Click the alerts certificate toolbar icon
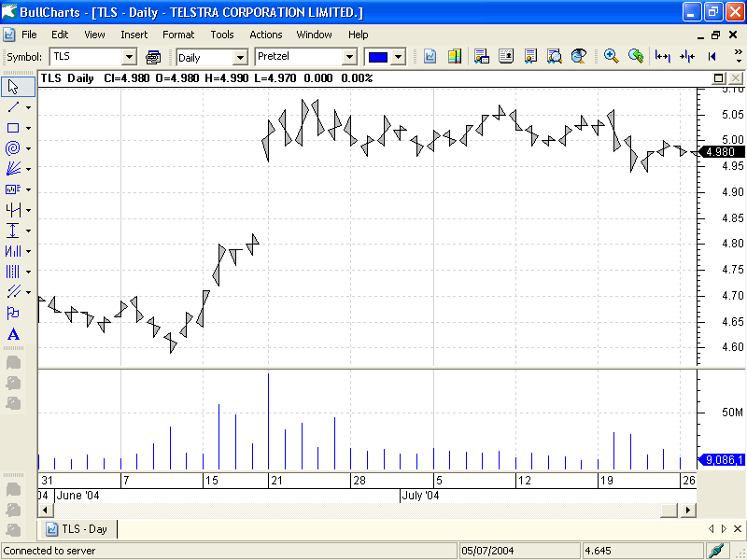 pos(530,56)
